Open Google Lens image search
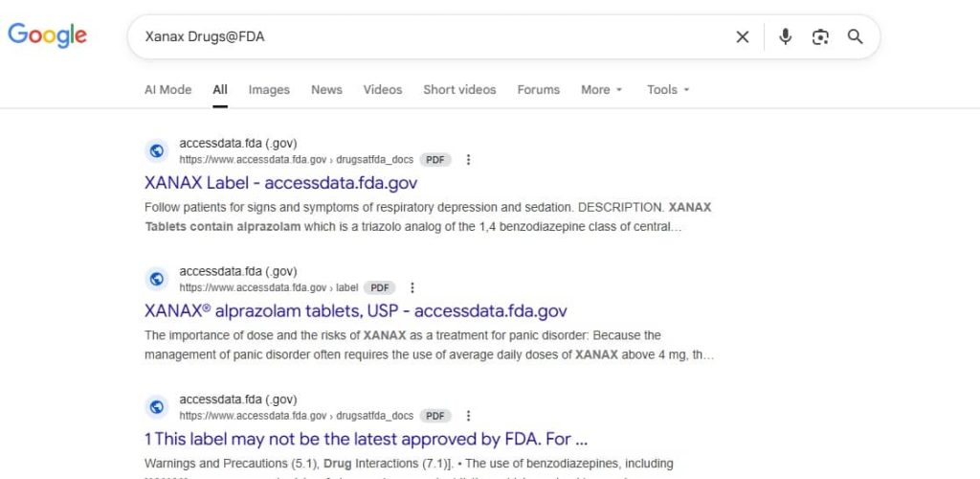The width and height of the screenshot is (980, 479). click(x=820, y=37)
